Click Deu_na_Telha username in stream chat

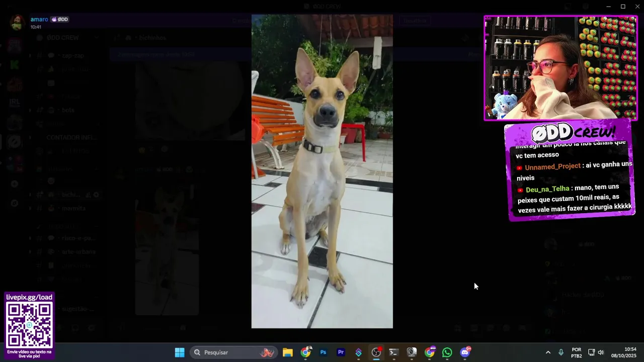coord(547,189)
